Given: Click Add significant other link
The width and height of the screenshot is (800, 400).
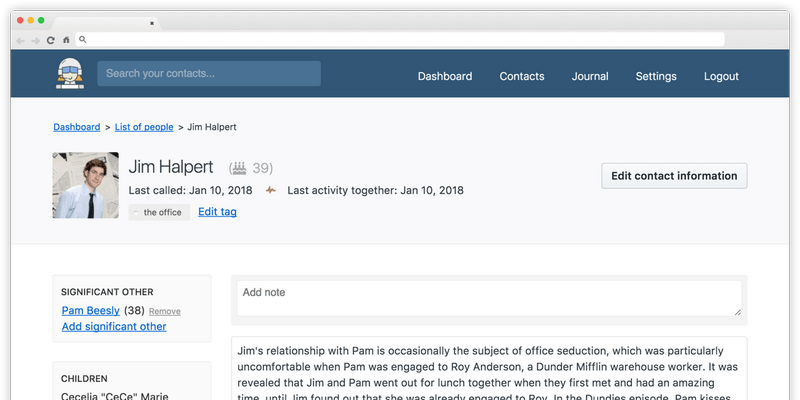Looking at the screenshot, I should (114, 327).
